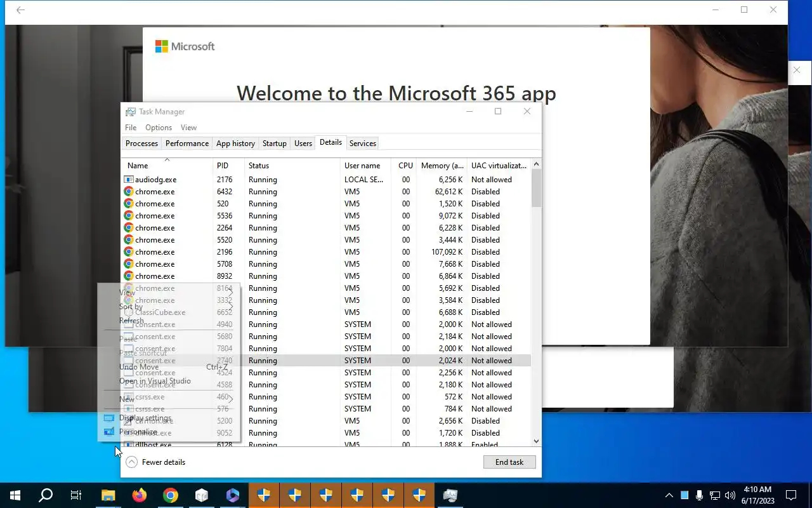This screenshot has height=508, width=812.
Task: Open Task View from the taskbar
Action: 76,495
